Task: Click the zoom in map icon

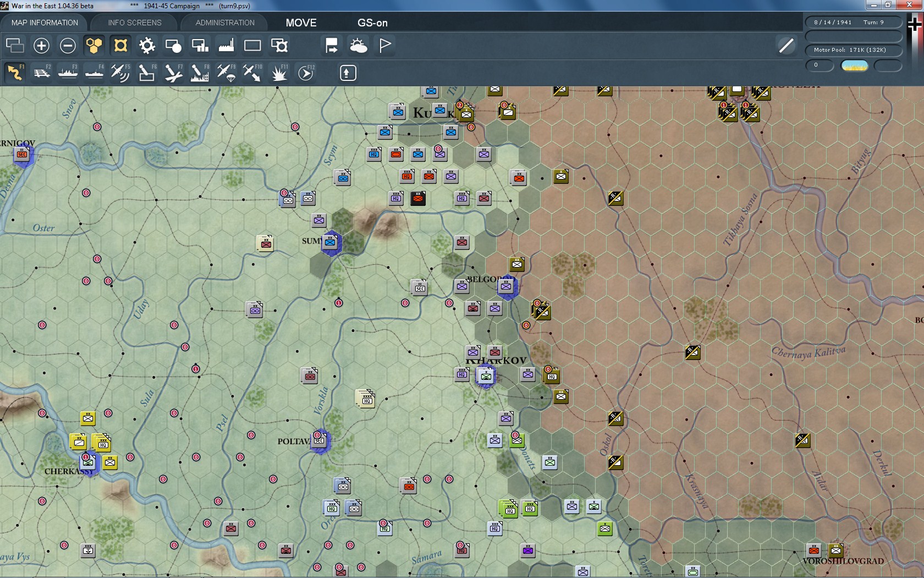Action: pos(41,46)
